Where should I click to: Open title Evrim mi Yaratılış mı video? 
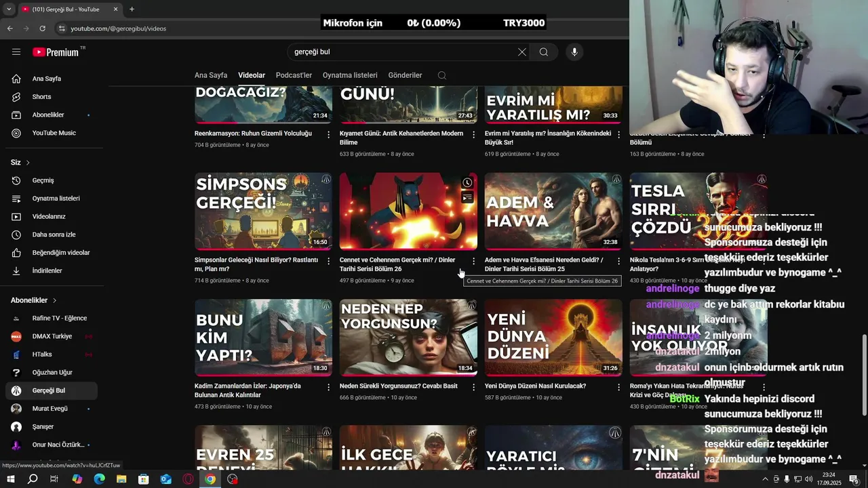(x=548, y=138)
